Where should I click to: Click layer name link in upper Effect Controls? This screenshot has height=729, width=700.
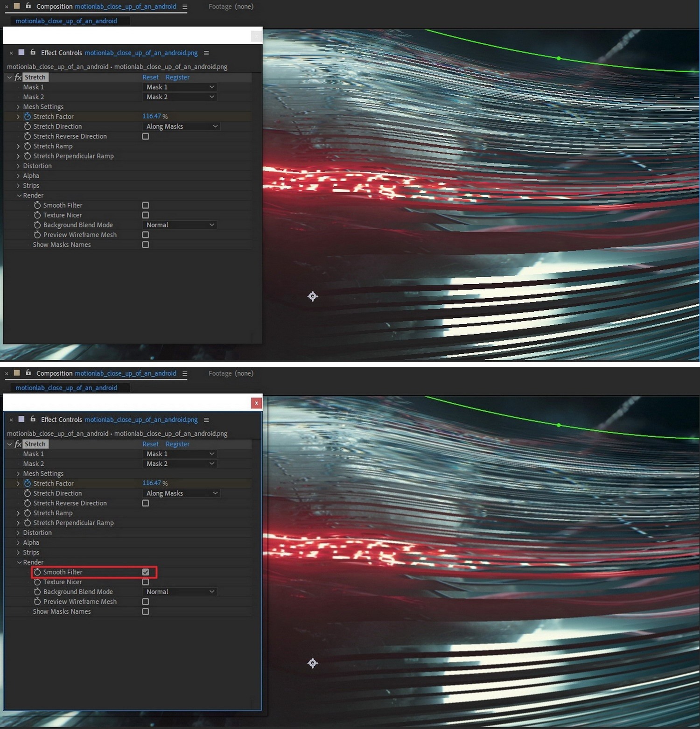point(141,53)
